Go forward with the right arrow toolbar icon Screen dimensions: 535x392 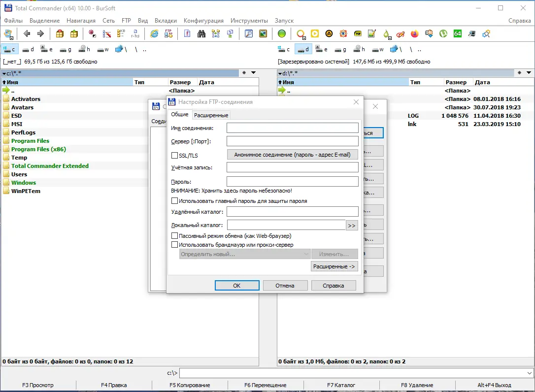(x=40, y=33)
